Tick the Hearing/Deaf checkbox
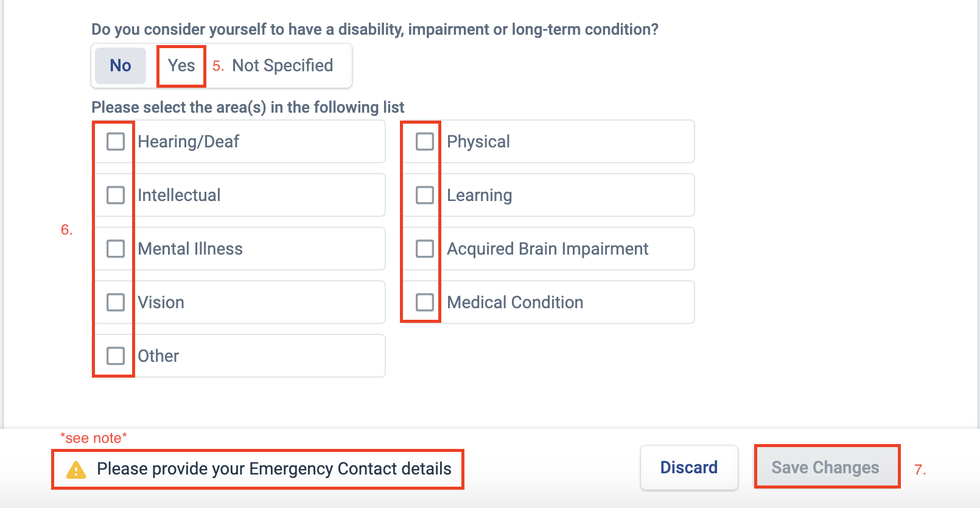This screenshot has height=508, width=980. pos(116,142)
